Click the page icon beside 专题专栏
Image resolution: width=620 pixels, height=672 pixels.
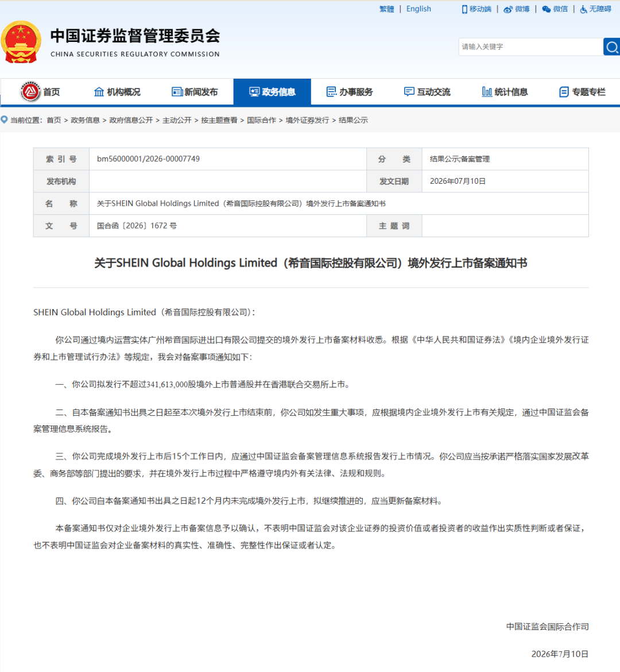(x=564, y=92)
